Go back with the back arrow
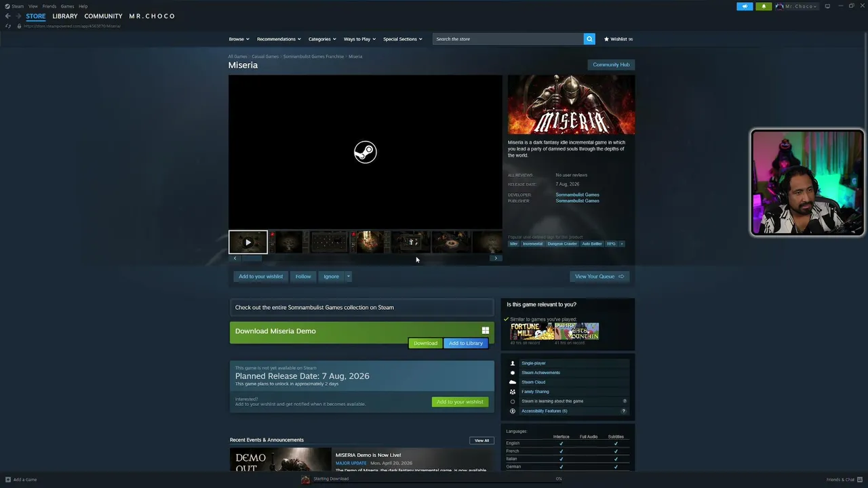868x488 pixels. click(x=7, y=16)
